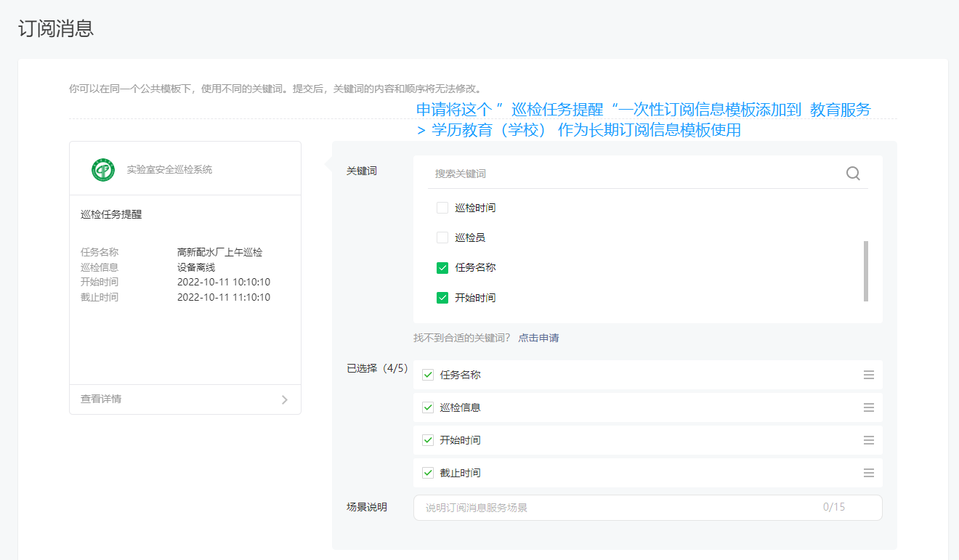Click the reorder handle next to 开始时间

point(868,440)
